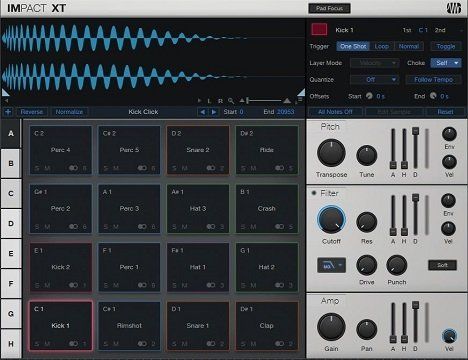The image size is (468, 360).
Task: Open the filter type dropdown
Action: point(331,265)
